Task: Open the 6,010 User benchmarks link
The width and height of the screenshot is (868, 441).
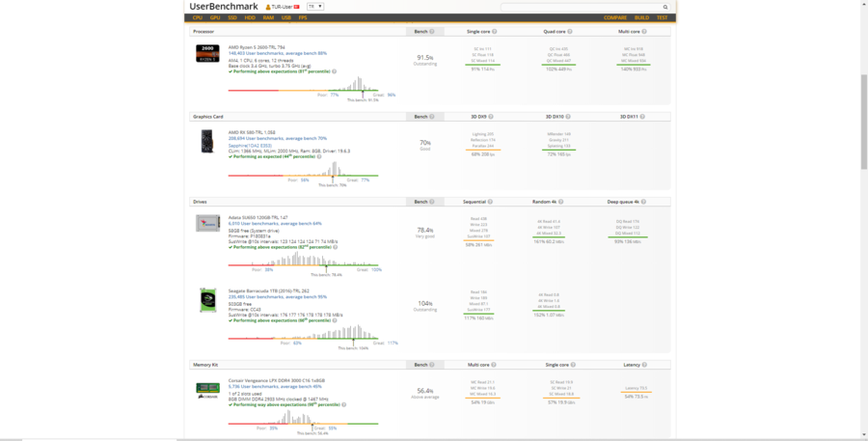Action: (x=275, y=224)
